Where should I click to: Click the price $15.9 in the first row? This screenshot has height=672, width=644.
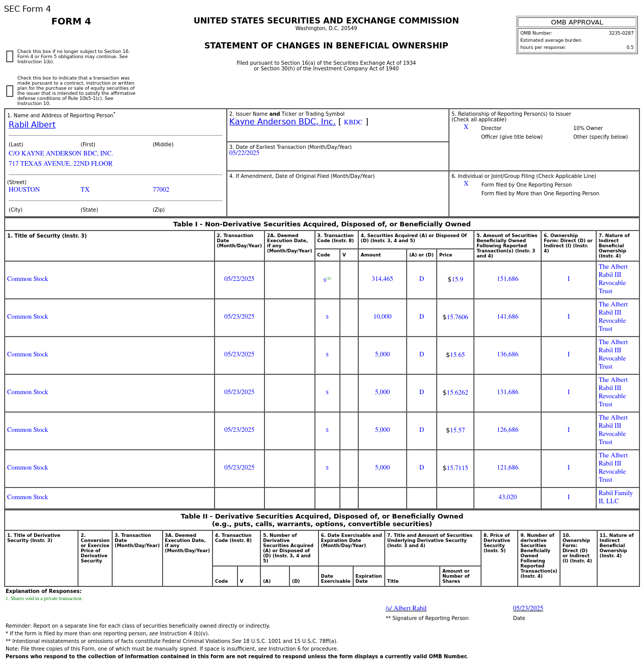pyautogui.click(x=455, y=279)
